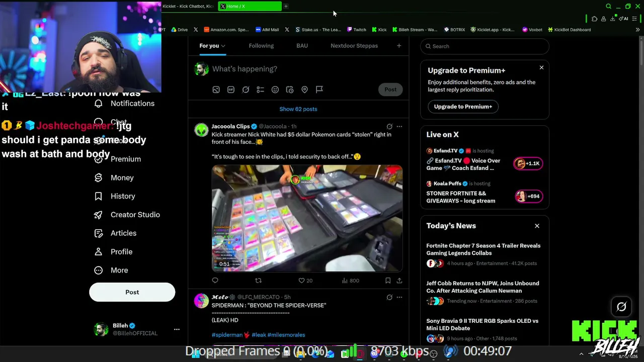Viewport: 644px width, 362px height.
Task: Click the flag icon in composer
Action: pyautogui.click(x=319, y=89)
